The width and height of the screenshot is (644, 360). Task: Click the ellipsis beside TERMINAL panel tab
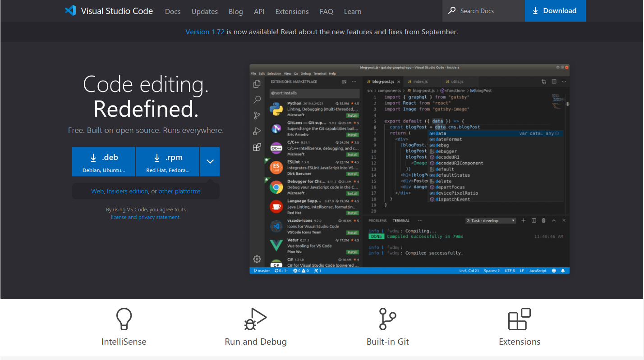(x=420, y=221)
